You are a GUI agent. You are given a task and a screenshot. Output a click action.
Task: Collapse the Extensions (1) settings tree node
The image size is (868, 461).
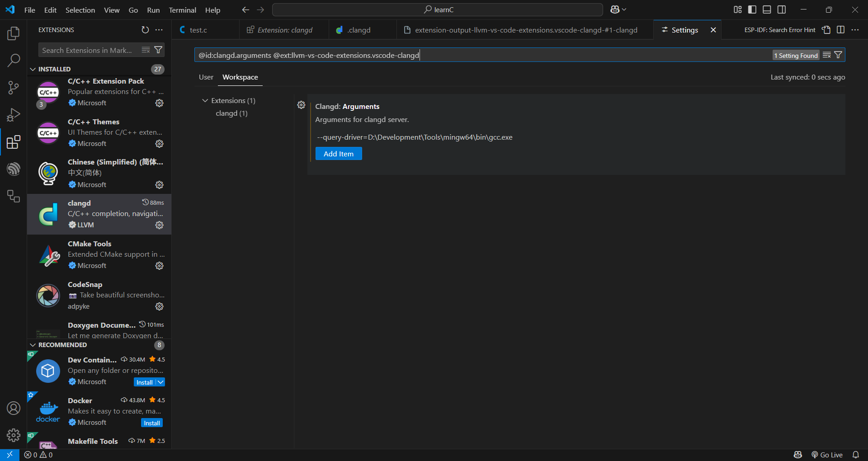click(x=205, y=100)
